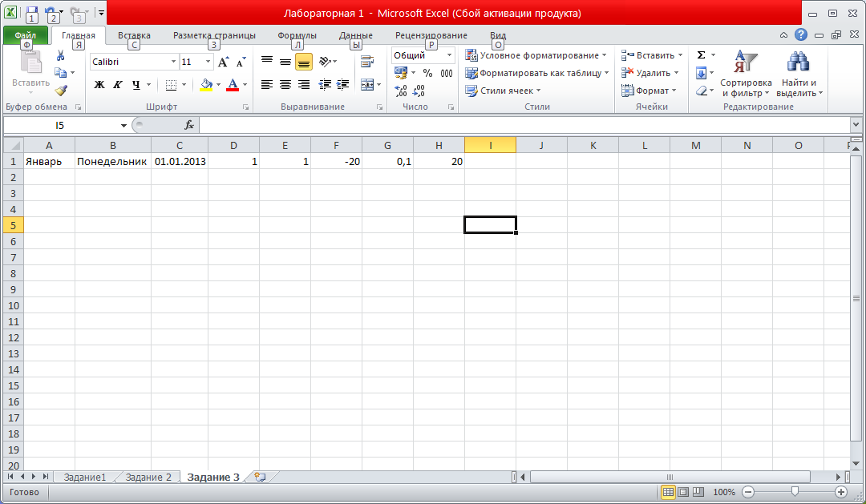The width and height of the screenshot is (866, 504).
Task: Increase font size with the large A
Action: click(x=223, y=62)
